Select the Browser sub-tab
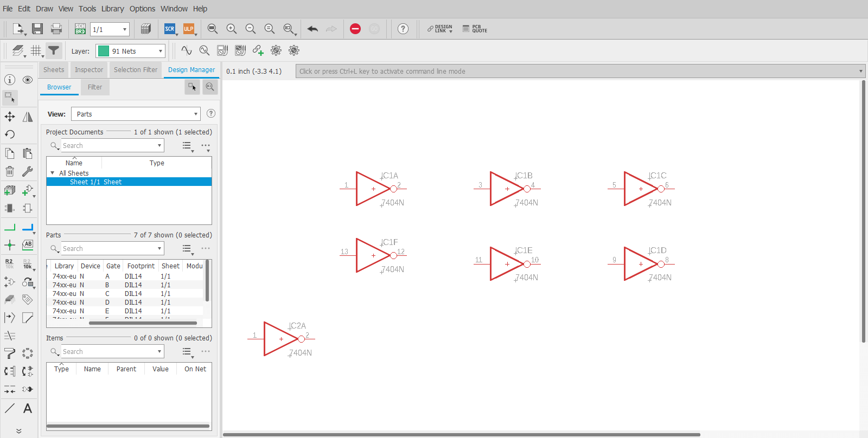Screen dimensions: 868x438 59,87
